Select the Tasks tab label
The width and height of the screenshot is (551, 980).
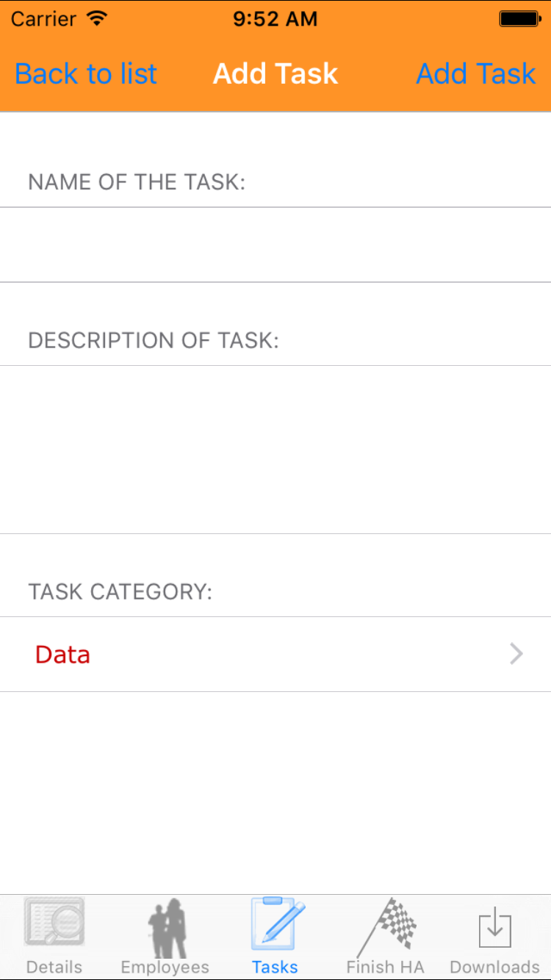(275, 967)
